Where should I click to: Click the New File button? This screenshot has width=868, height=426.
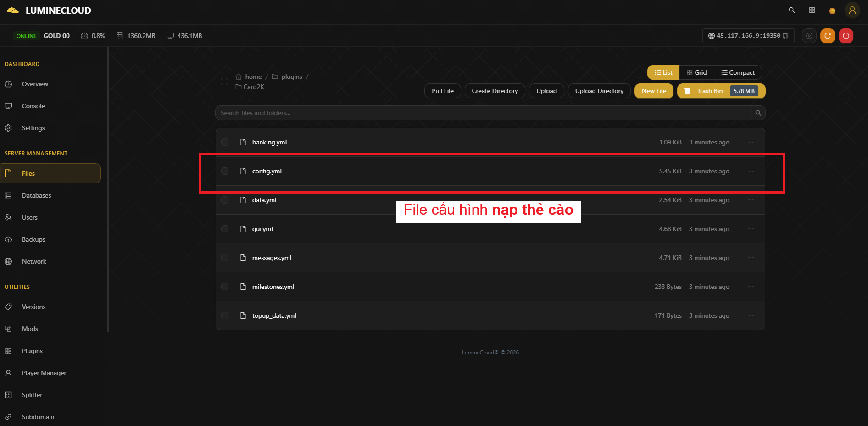click(653, 91)
